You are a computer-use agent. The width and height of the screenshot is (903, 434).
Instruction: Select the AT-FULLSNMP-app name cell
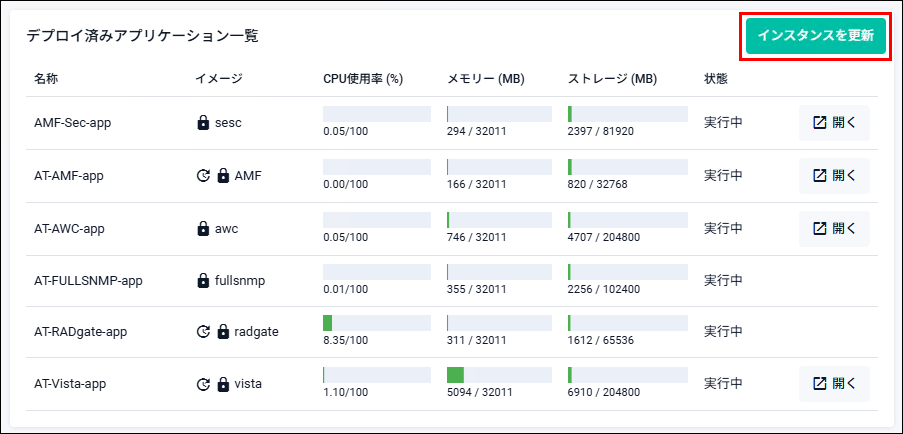88,281
